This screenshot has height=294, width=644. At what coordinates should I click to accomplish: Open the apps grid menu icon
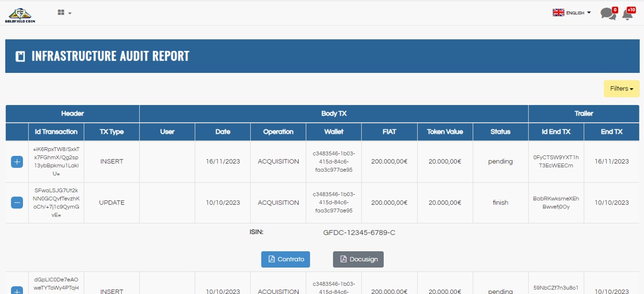62,13
